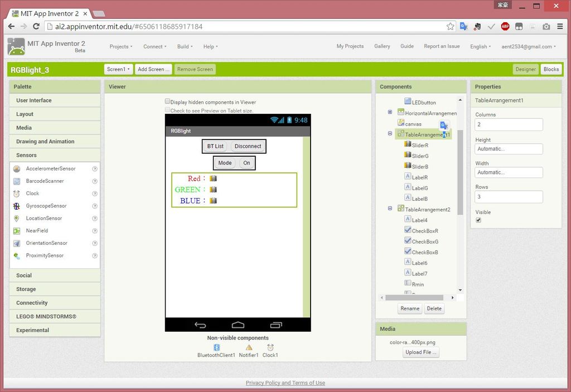Open the Help menu
Image resolution: width=571 pixels, height=392 pixels.
click(x=210, y=47)
